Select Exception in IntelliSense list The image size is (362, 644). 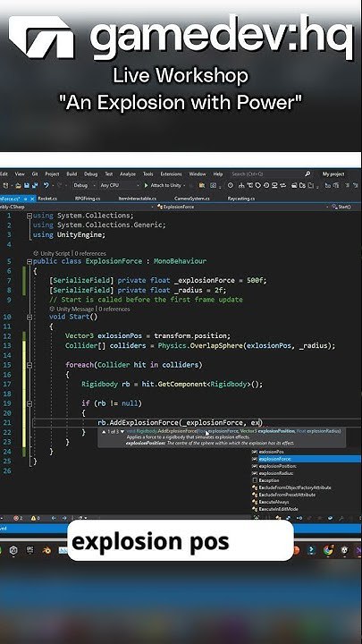[307, 480]
